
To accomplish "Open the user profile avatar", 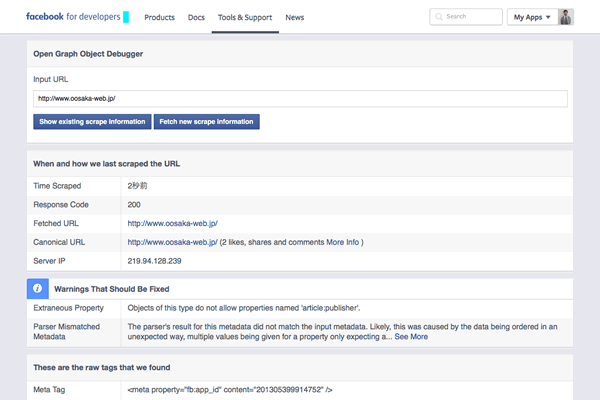I will (x=566, y=17).
